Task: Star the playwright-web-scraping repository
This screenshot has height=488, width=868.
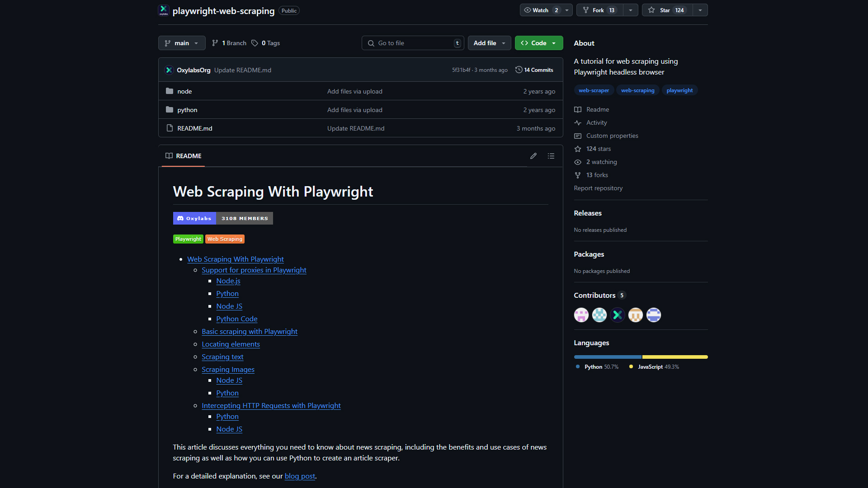Action: 667,10
